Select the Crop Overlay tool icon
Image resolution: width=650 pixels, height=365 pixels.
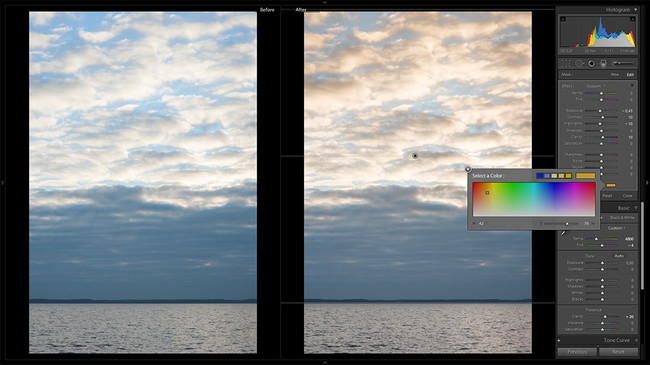[x=566, y=63]
